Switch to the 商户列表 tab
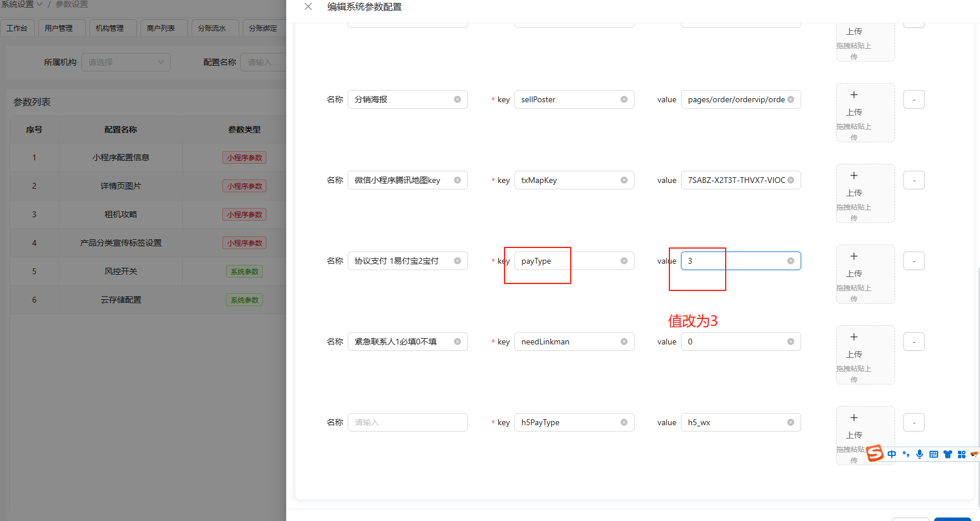Image resolution: width=980 pixels, height=521 pixels. pos(164,28)
